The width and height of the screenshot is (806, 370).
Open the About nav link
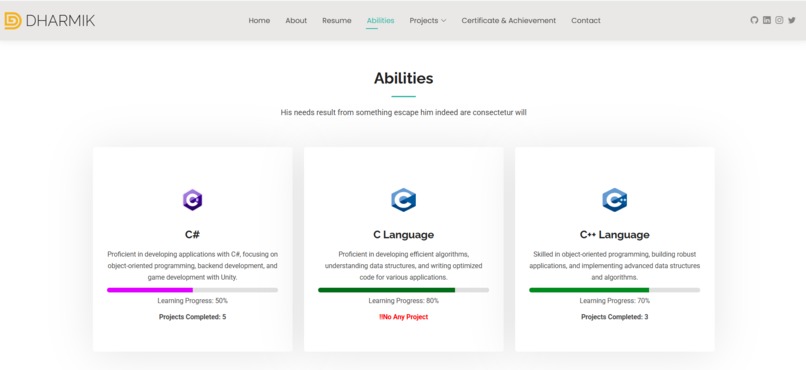click(x=296, y=21)
